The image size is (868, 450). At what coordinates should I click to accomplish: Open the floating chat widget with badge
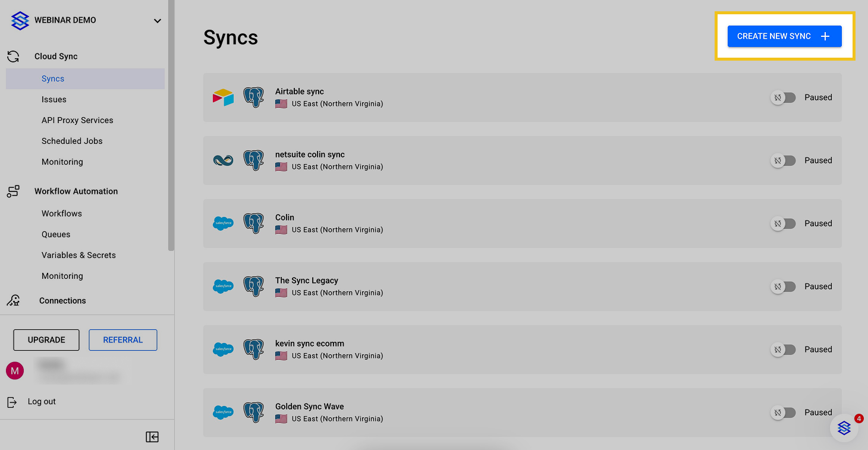tap(844, 427)
